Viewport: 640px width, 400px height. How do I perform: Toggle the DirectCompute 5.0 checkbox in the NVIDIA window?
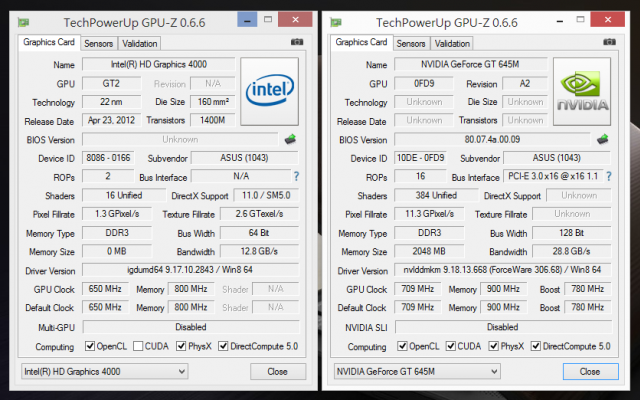coord(536,346)
